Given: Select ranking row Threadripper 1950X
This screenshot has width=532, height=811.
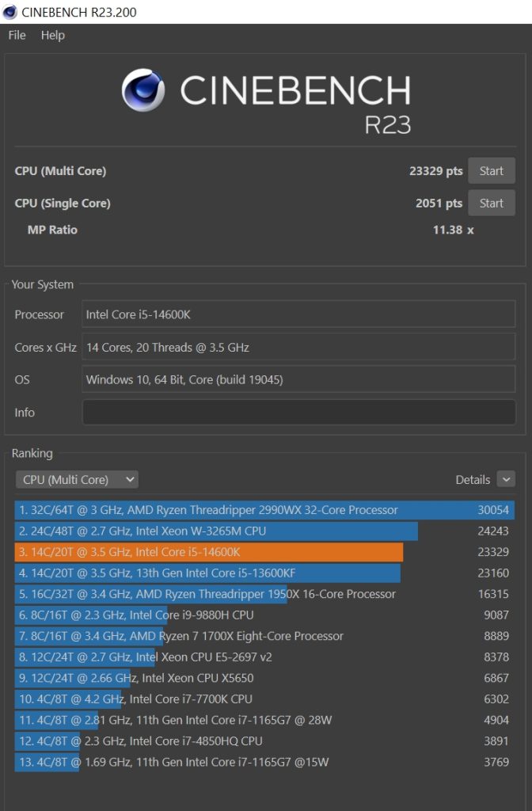Looking at the screenshot, I should pyautogui.click(x=264, y=594).
